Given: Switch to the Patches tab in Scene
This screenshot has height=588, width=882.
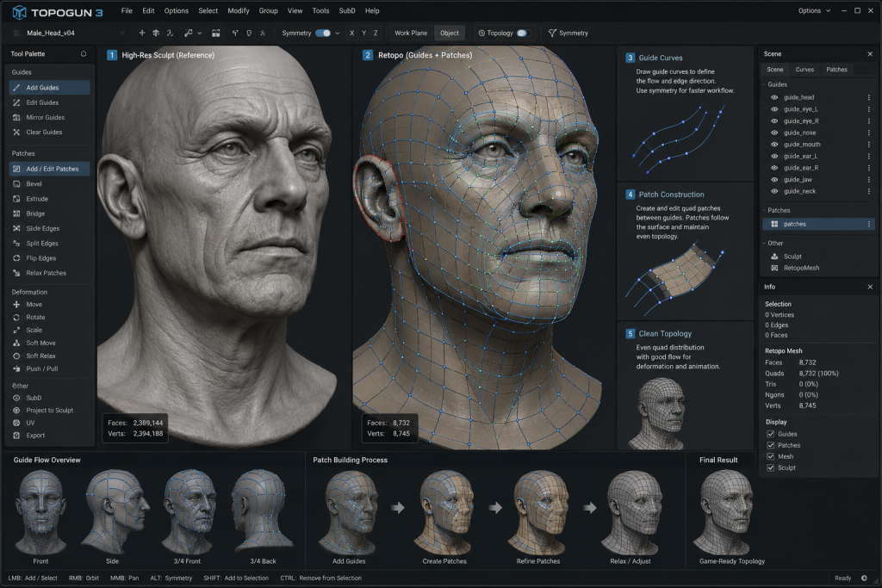Looking at the screenshot, I should pos(836,70).
